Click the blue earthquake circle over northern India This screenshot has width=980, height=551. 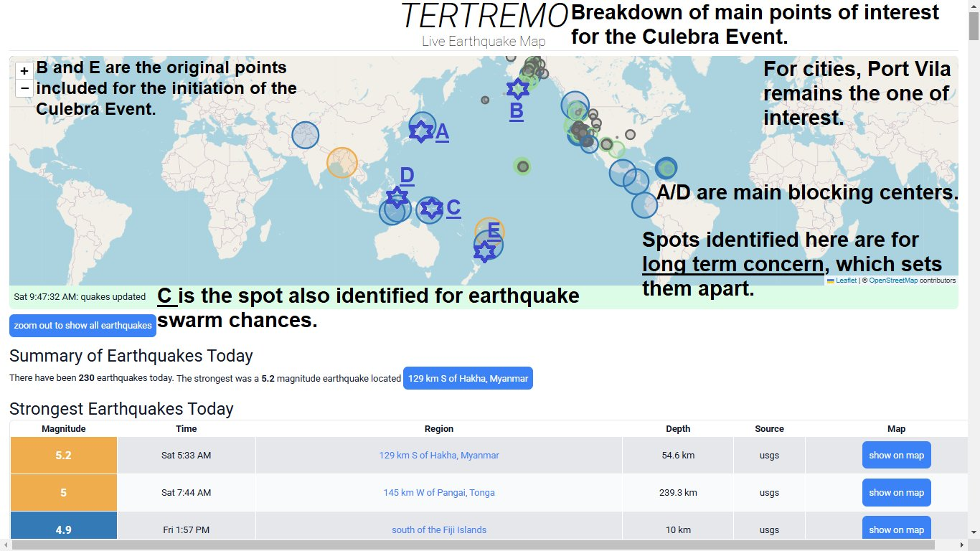pyautogui.click(x=306, y=135)
